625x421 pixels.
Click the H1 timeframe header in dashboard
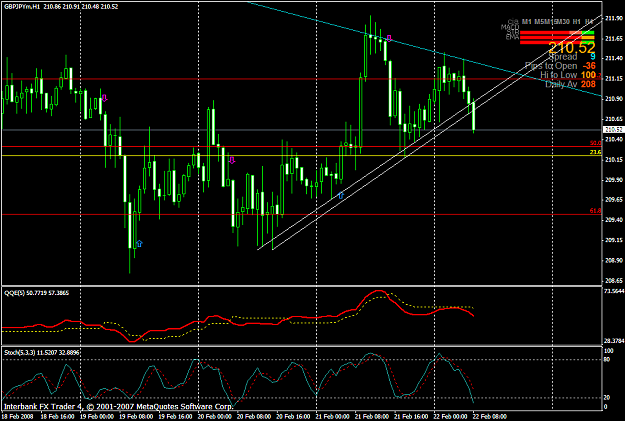tap(576, 21)
